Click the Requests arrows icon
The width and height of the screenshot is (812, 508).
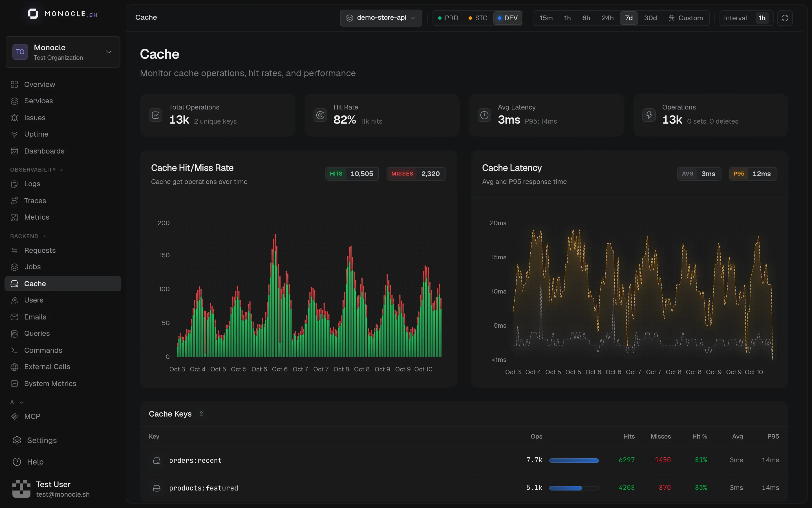point(14,250)
